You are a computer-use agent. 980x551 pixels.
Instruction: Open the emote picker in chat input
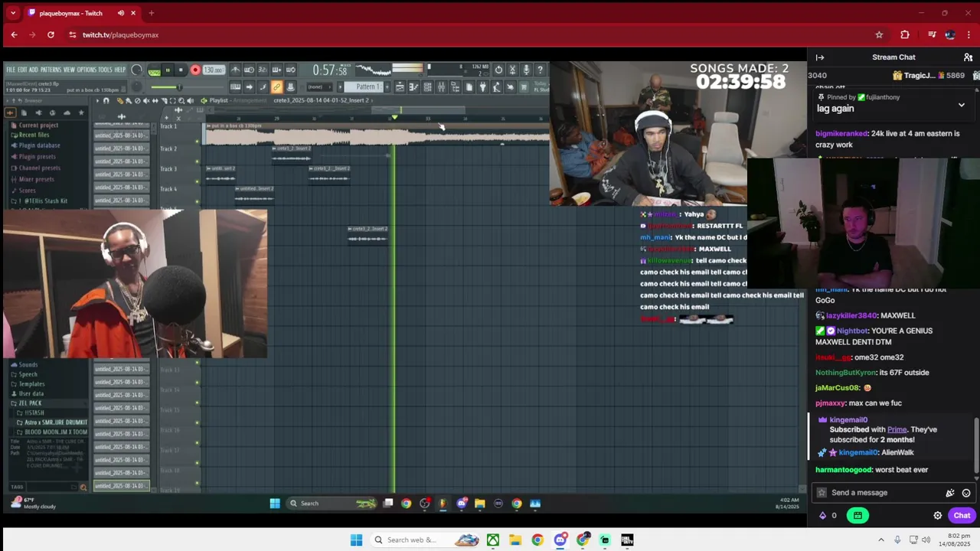click(x=966, y=493)
